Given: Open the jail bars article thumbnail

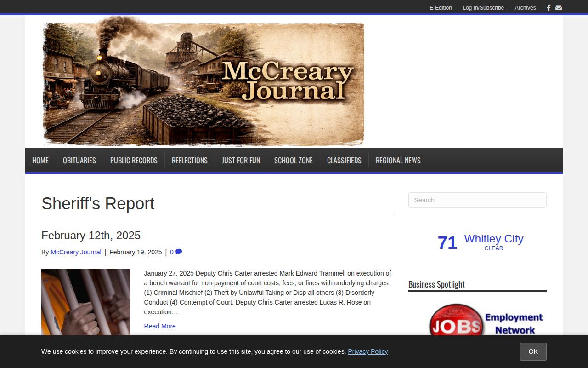Looking at the screenshot, I should pos(86,302).
